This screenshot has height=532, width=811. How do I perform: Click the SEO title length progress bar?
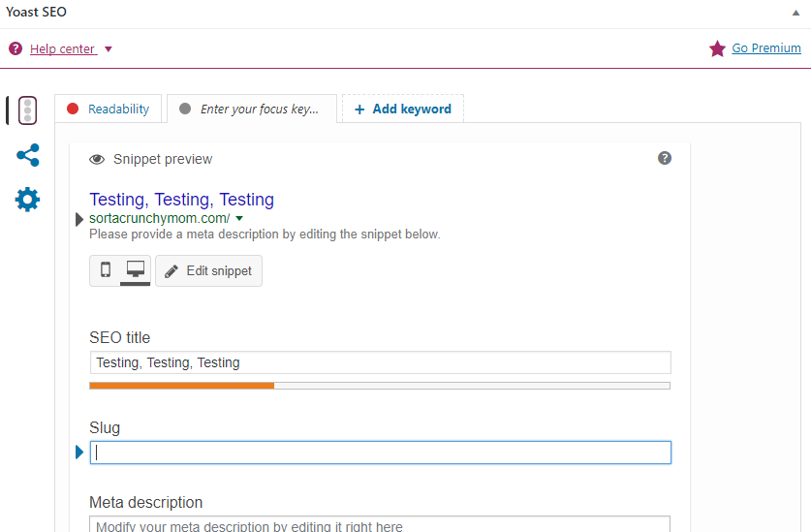click(380, 386)
